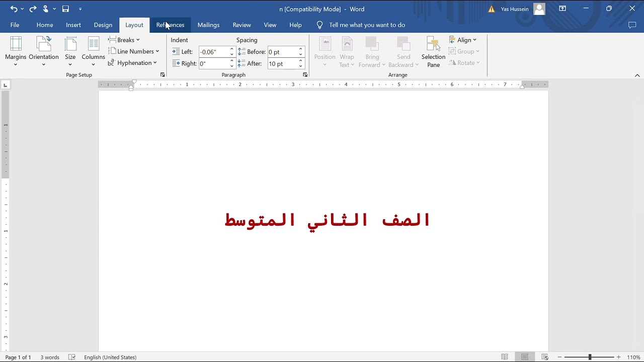Open the View tab
644x362 pixels.
(270, 25)
